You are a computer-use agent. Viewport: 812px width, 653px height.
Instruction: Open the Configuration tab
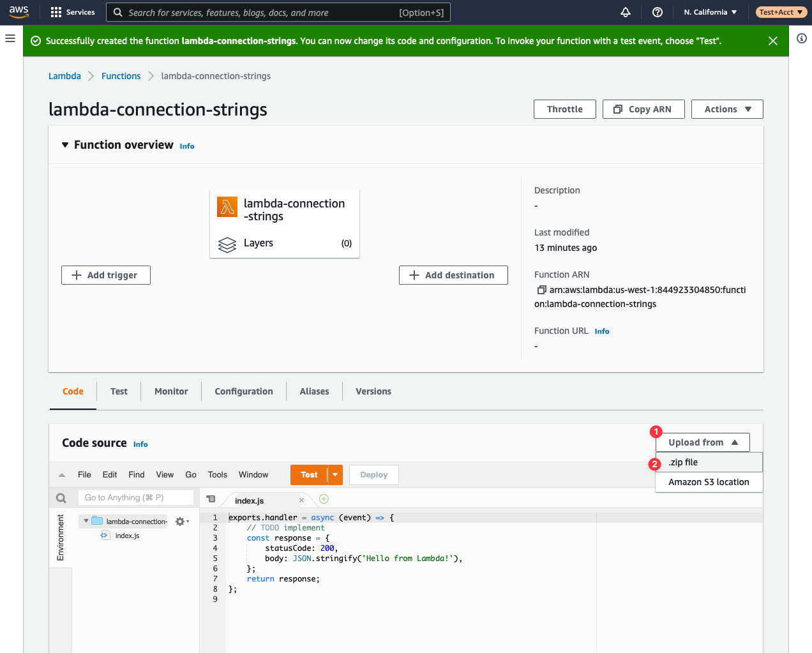coord(244,391)
